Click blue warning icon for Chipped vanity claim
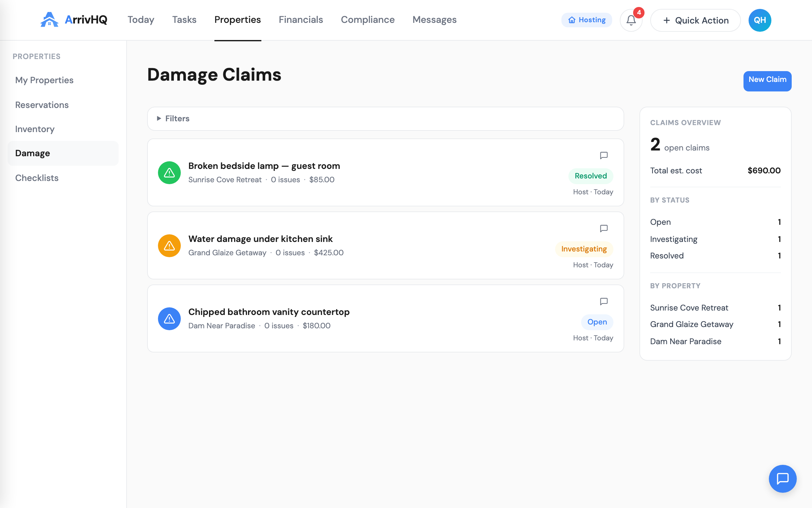Screen dimensions: 812x508 pyautogui.click(x=169, y=319)
